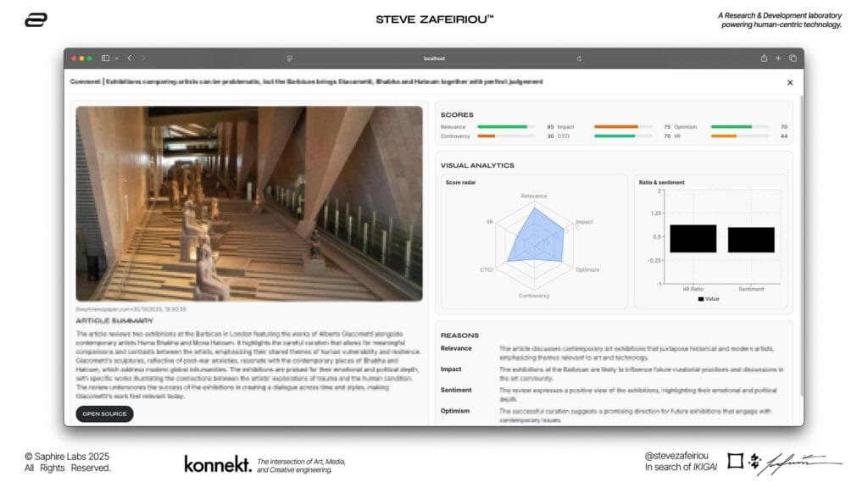Image resolution: width=868 pixels, height=488 pixels.
Task: Open the Safari share icon
Action: tap(764, 58)
